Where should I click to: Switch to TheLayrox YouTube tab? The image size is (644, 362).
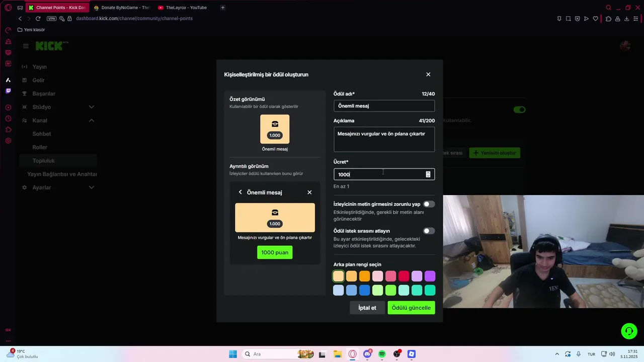[186, 8]
